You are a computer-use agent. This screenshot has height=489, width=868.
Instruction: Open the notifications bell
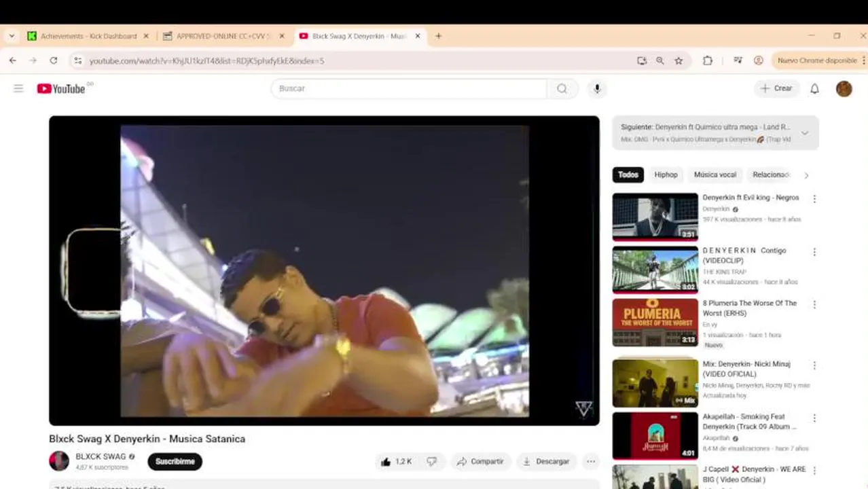point(814,88)
